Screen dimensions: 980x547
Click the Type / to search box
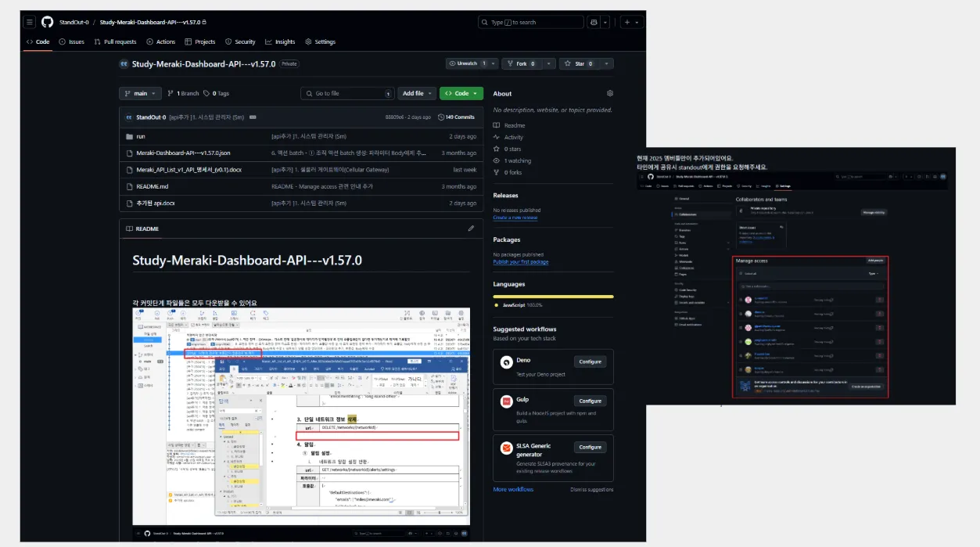click(531, 22)
